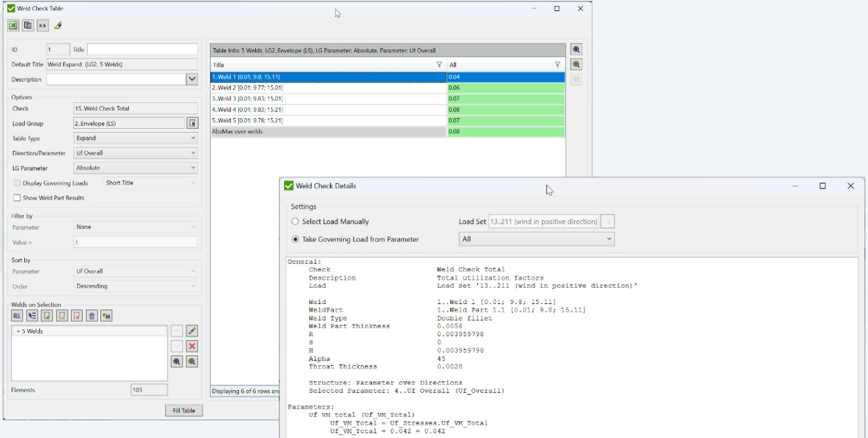Viewport: 868px width, 438px height.
Task: Open the All dropdown in Weld Check Details
Action: pyautogui.click(x=537, y=240)
